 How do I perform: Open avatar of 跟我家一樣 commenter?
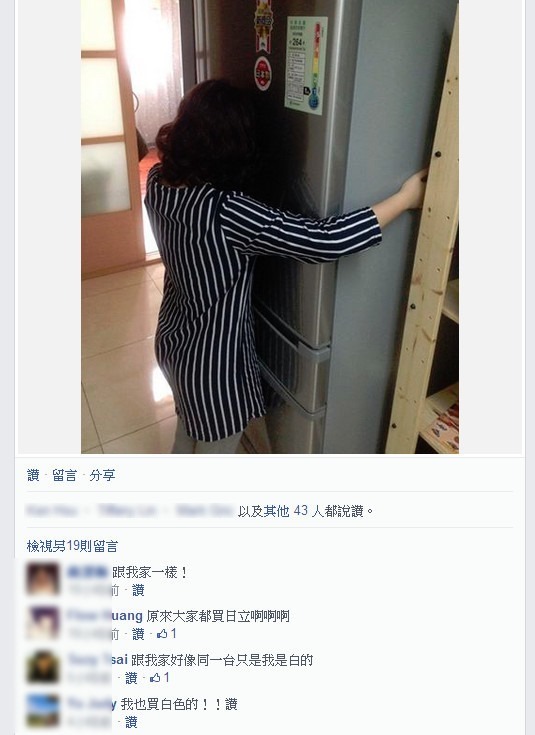click(43, 579)
